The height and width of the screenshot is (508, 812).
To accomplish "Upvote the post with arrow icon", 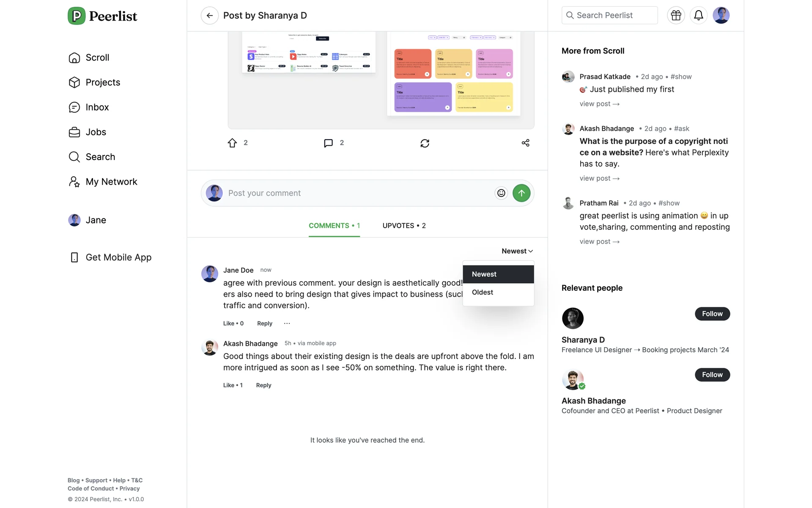I will [232, 143].
